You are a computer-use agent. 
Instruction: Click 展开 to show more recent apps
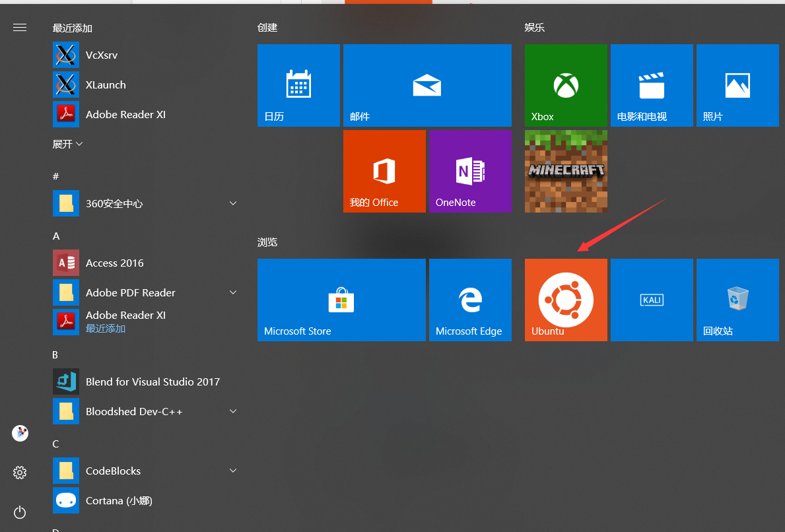[x=67, y=144]
